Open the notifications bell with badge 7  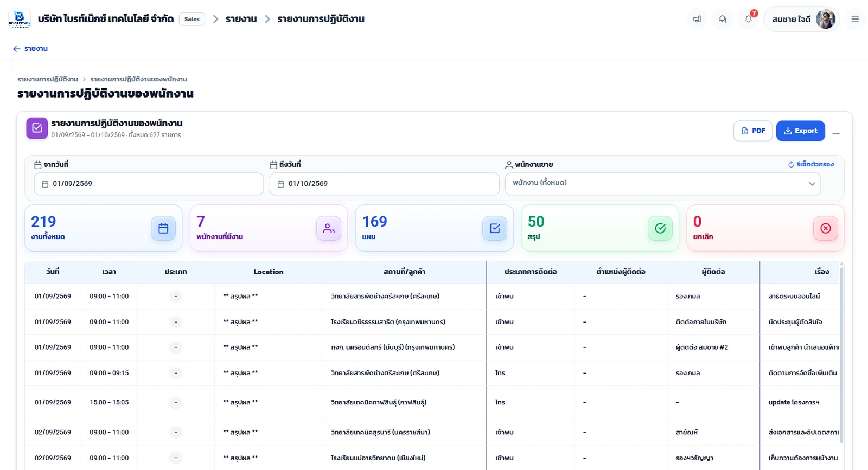749,19
